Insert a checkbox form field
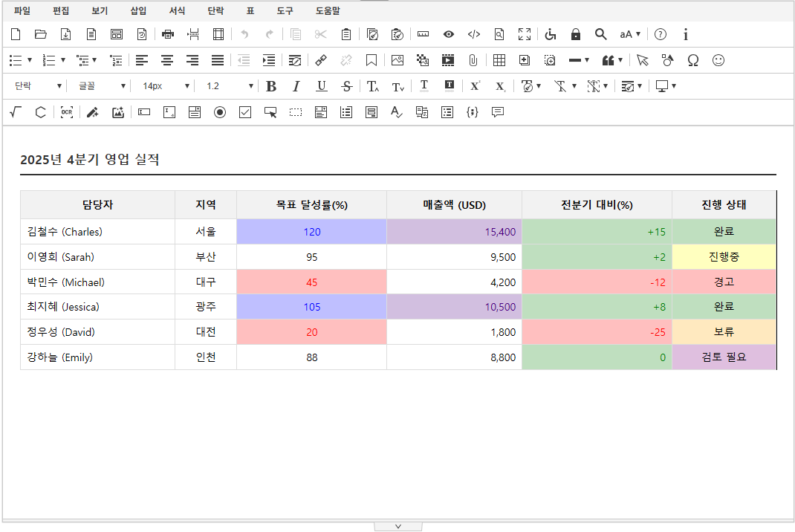Viewport: 795px width, 532px height. pyautogui.click(x=245, y=112)
